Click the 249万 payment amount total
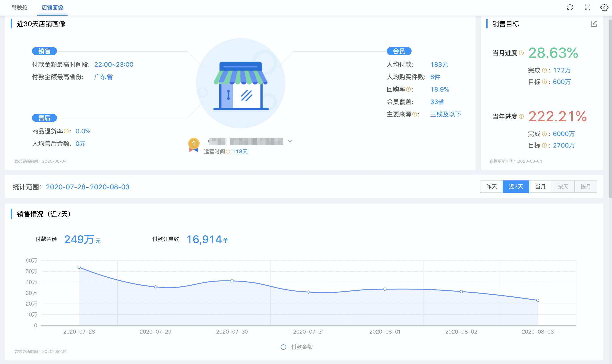Image resolution: width=612 pixels, height=364 pixels. pyautogui.click(x=79, y=239)
